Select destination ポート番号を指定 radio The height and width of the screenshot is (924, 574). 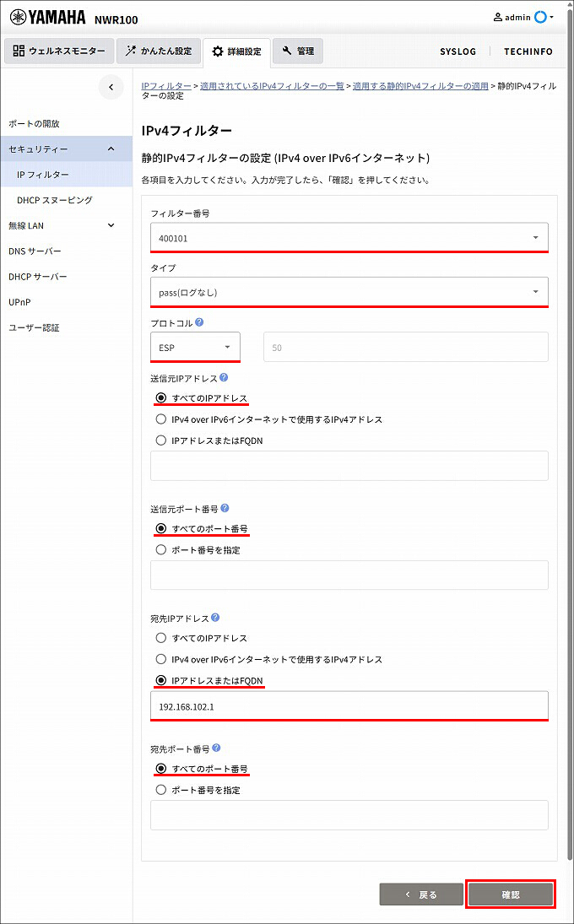(x=161, y=790)
